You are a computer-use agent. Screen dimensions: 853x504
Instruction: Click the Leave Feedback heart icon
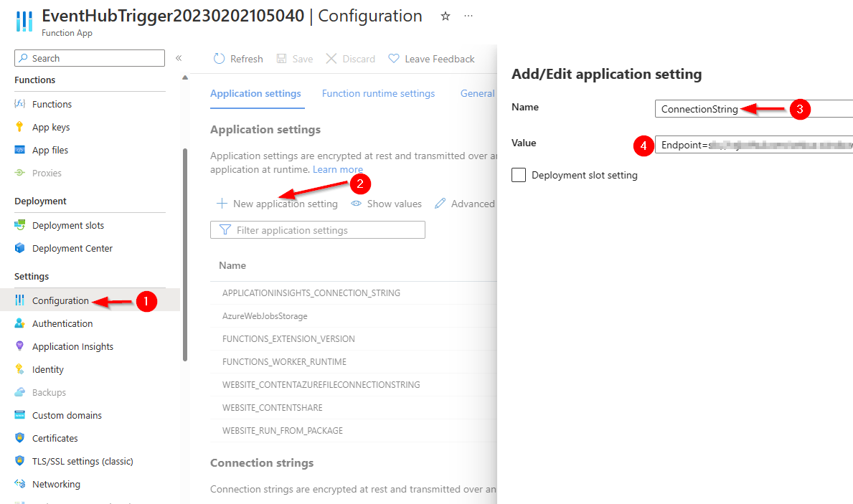[x=394, y=59]
